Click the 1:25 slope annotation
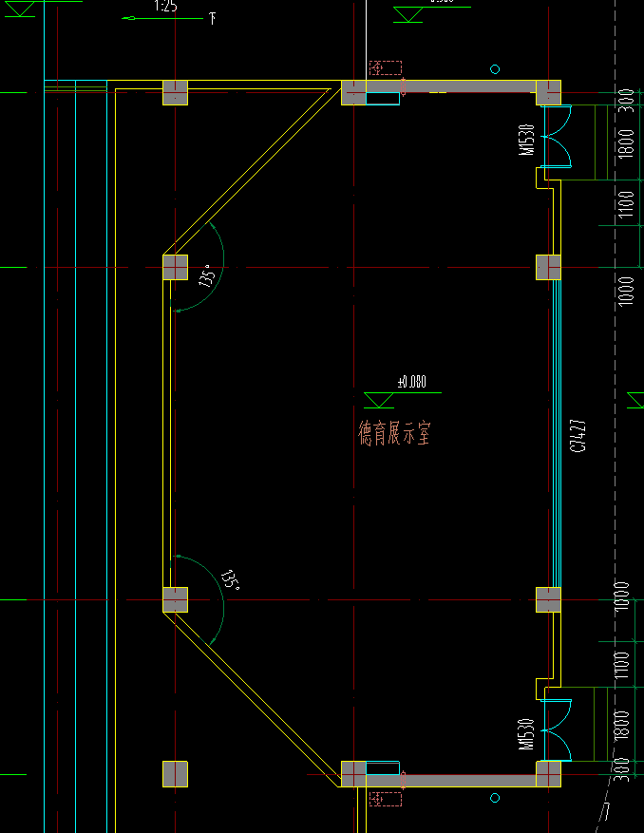The image size is (644, 833). [166, 6]
